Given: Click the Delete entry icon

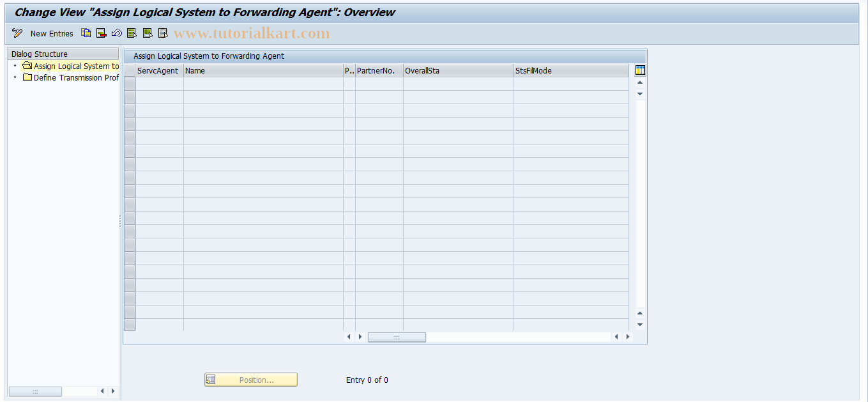Looking at the screenshot, I should pyautogui.click(x=101, y=33).
